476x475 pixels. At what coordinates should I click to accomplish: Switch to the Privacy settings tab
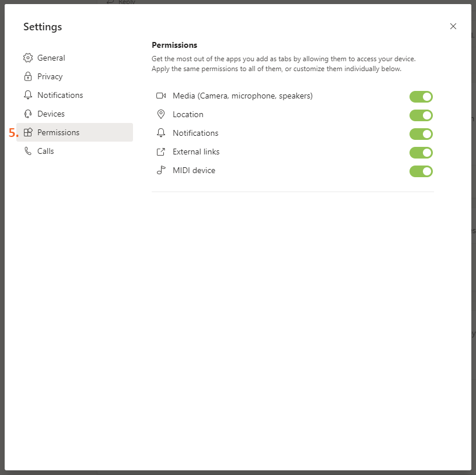coord(50,76)
